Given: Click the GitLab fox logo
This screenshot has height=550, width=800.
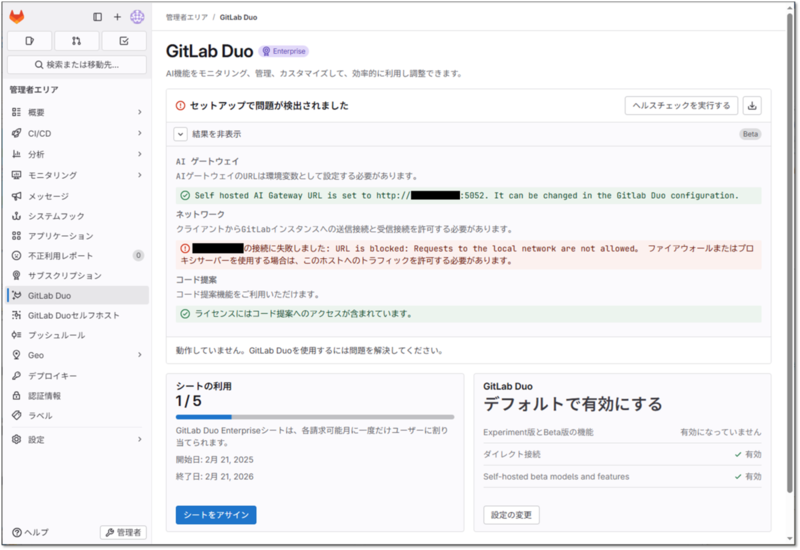Looking at the screenshot, I should point(17,17).
